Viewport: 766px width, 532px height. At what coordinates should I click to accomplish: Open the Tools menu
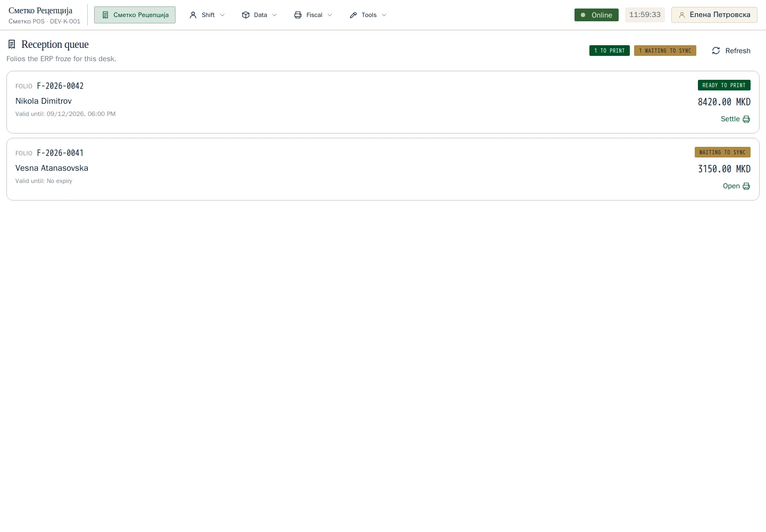[x=368, y=15]
